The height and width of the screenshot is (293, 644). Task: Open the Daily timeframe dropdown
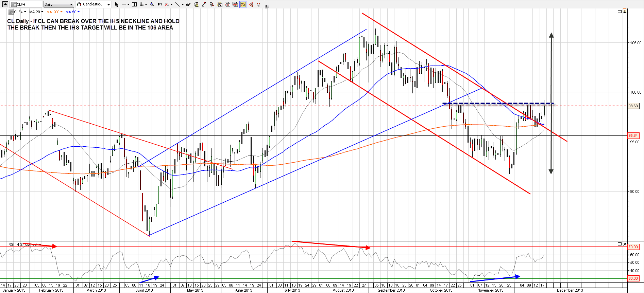pyautogui.click(x=58, y=4)
